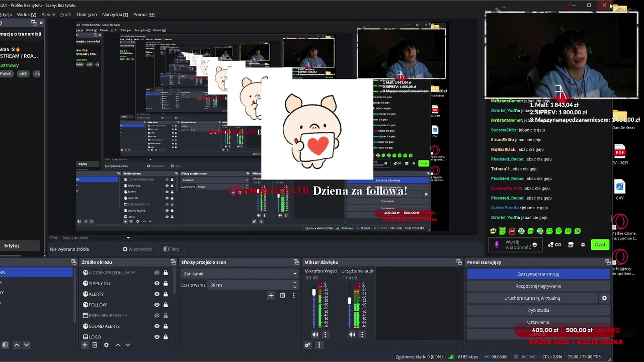The image size is (644, 362).
Task: Open the shop icon in the chat dock
Action: coord(571,245)
